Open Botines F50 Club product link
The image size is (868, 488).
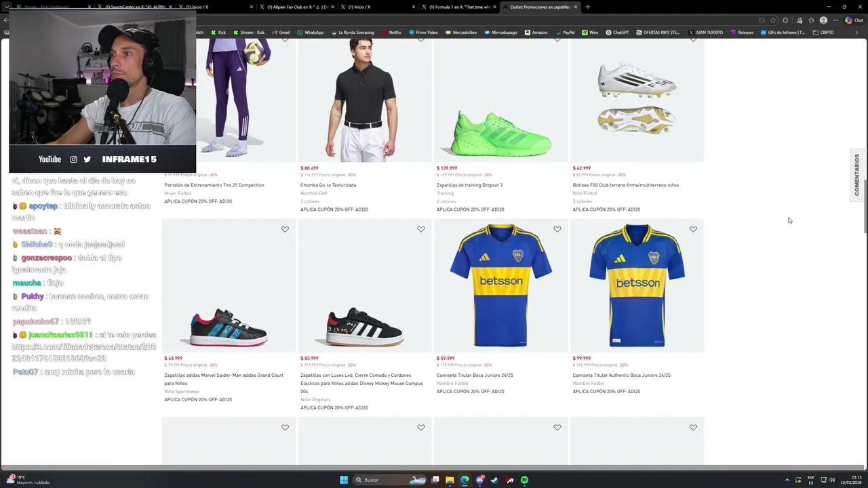pos(625,185)
